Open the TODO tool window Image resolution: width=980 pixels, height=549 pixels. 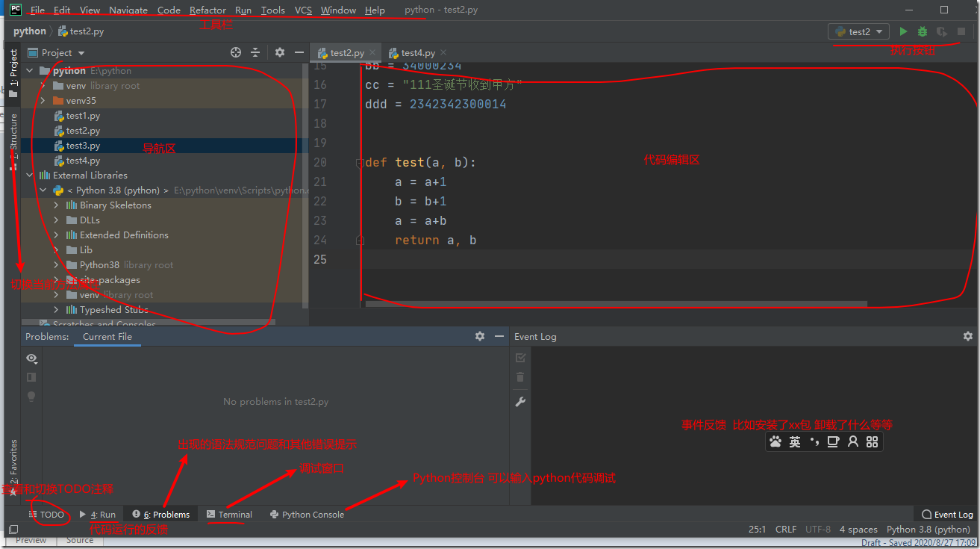[x=46, y=515]
